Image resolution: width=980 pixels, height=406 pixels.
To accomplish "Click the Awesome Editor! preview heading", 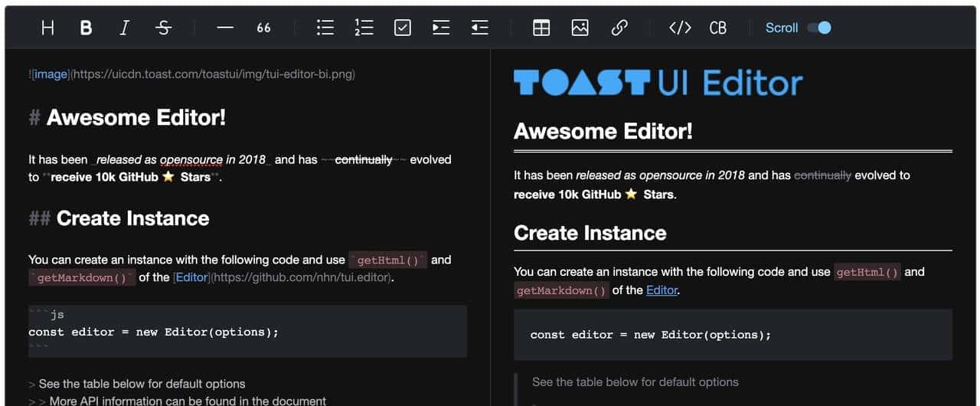I will pyautogui.click(x=603, y=131).
